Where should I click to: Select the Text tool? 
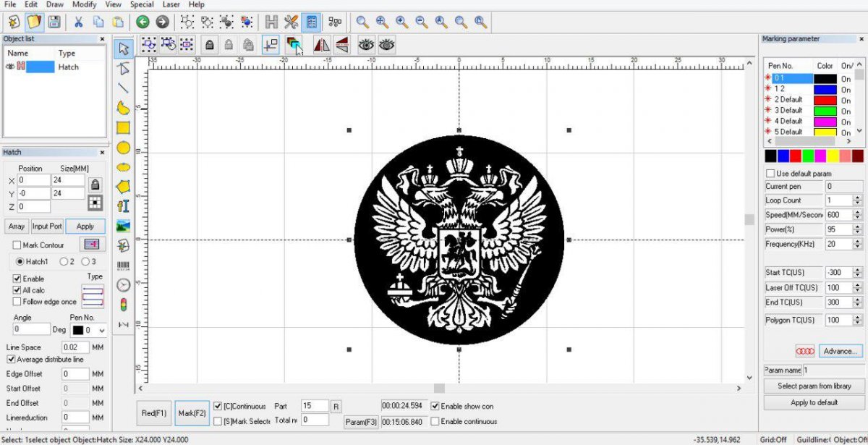pos(123,205)
